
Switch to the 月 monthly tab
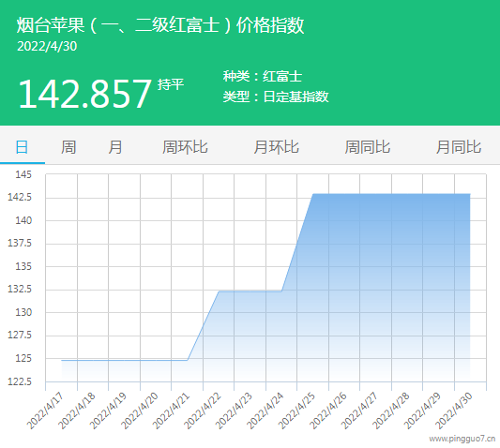(x=114, y=147)
